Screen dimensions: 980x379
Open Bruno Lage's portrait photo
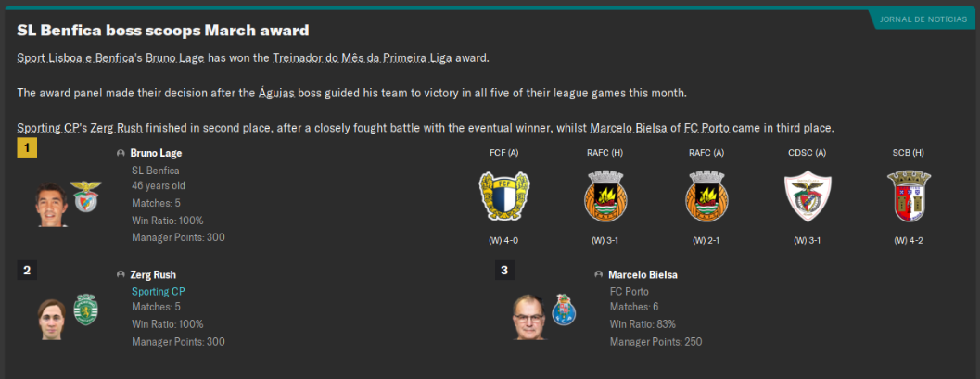[x=52, y=204]
